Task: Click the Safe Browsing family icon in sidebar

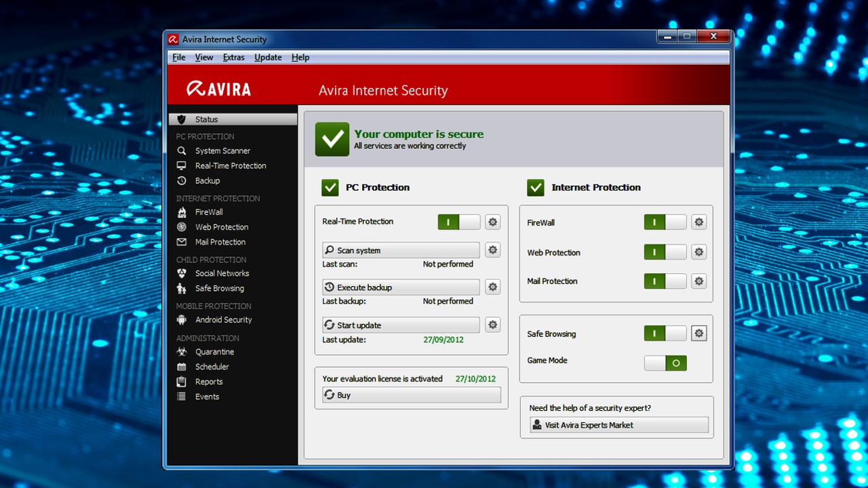Action: (181, 289)
